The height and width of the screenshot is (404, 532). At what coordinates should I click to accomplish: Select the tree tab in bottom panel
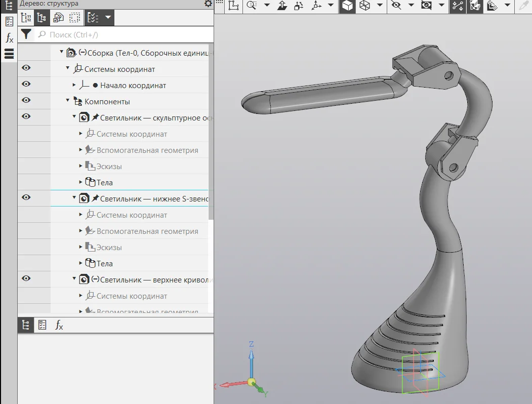pos(26,326)
